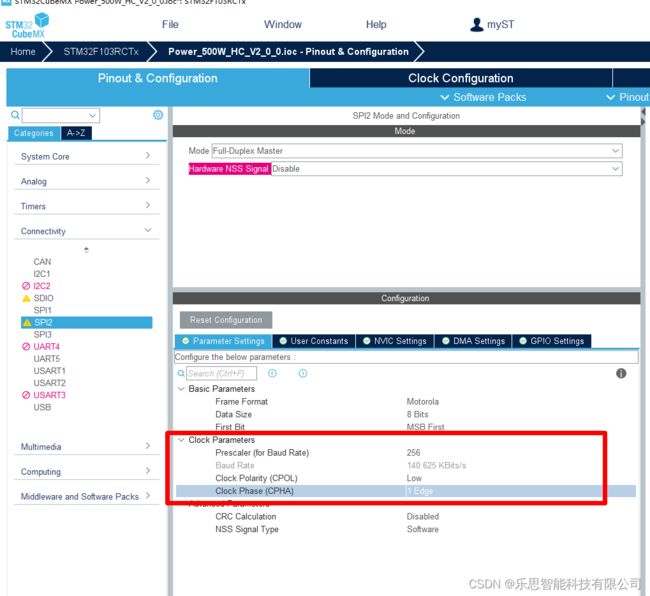Go to Home breadcrumb
The width and height of the screenshot is (650, 596).
pos(23,52)
